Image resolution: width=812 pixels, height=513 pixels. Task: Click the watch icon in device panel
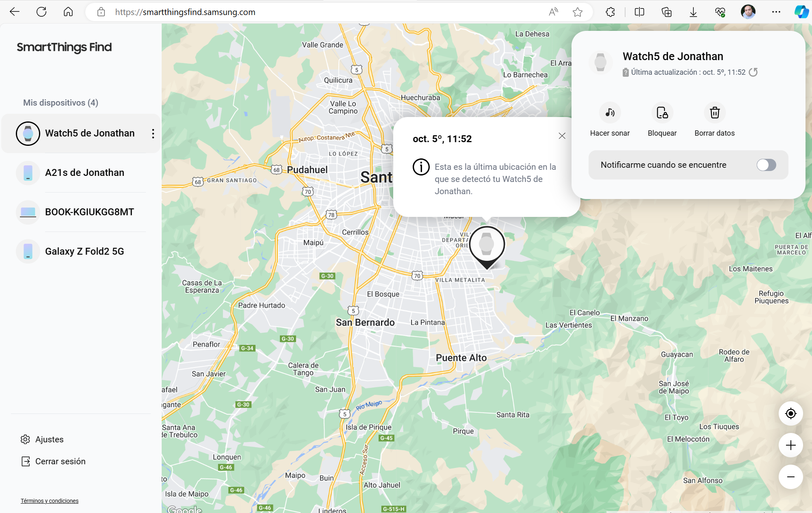pyautogui.click(x=600, y=63)
